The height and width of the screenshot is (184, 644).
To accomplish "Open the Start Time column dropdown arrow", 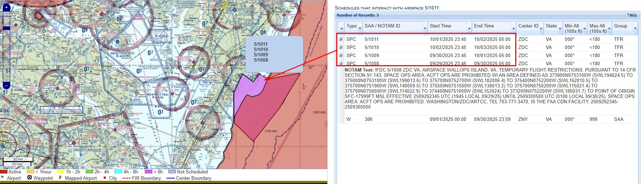I will 469,28.
